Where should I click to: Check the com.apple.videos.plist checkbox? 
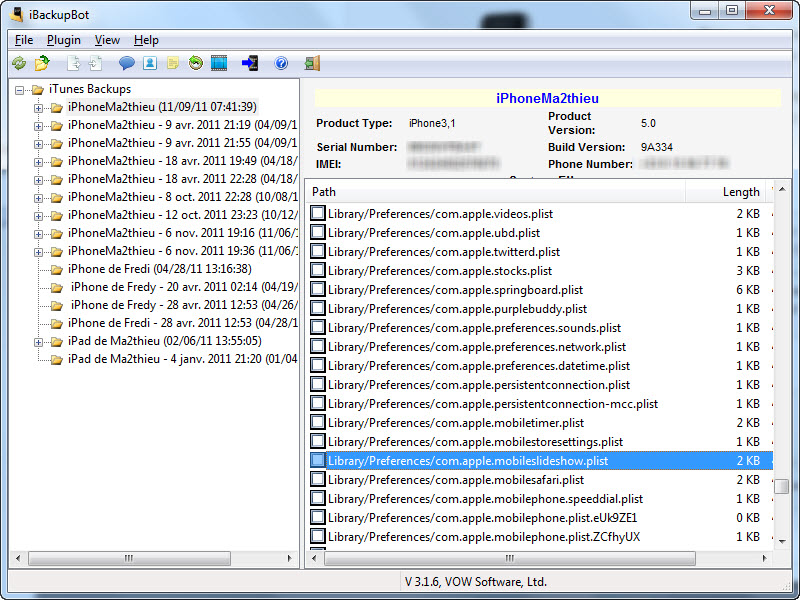[x=318, y=213]
